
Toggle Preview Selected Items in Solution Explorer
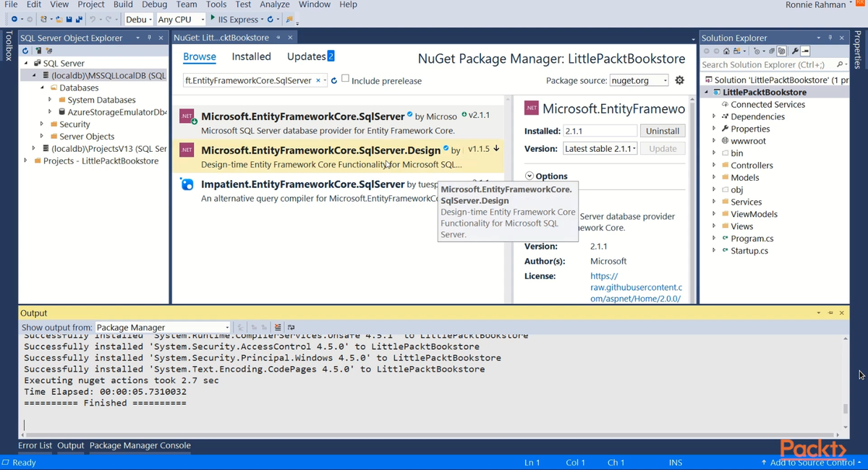coord(805,51)
